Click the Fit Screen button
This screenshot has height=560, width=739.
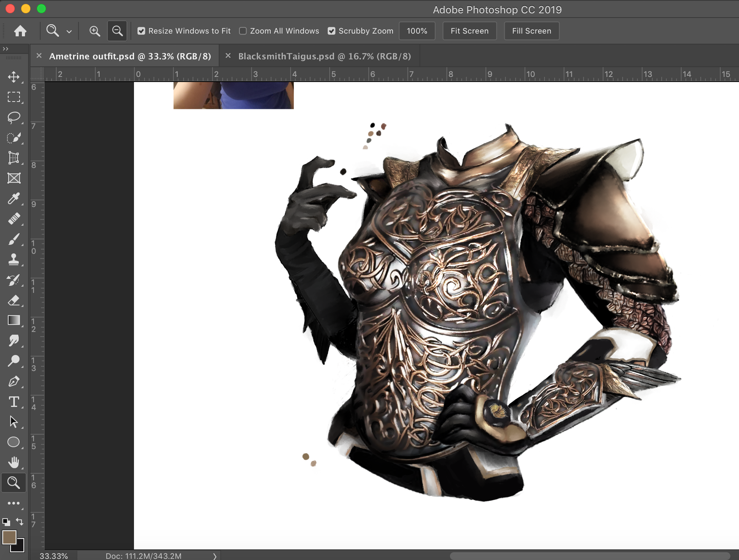(469, 31)
